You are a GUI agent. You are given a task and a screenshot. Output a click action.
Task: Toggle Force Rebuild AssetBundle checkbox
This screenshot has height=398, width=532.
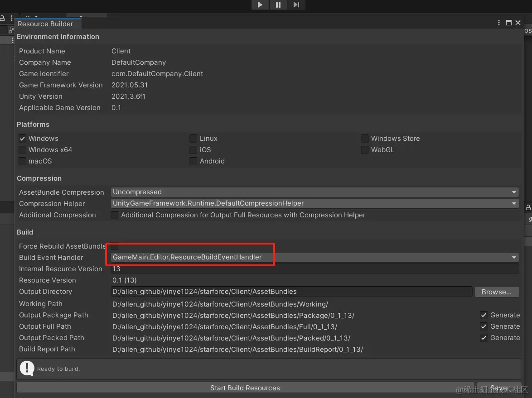115,246
